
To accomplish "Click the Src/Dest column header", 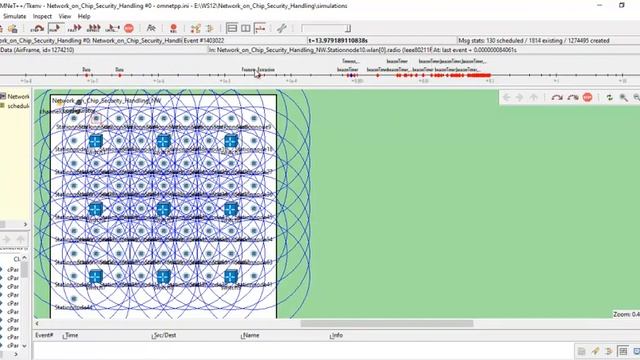I will tap(164, 335).
